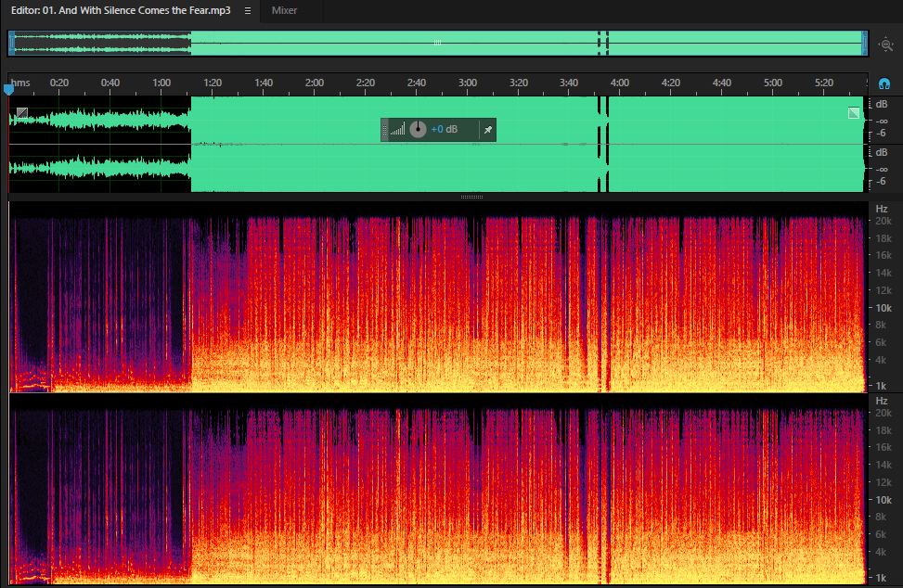Select the Editor tab for the mp3 file
Screen dimensions: 903x588
(x=121, y=10)
